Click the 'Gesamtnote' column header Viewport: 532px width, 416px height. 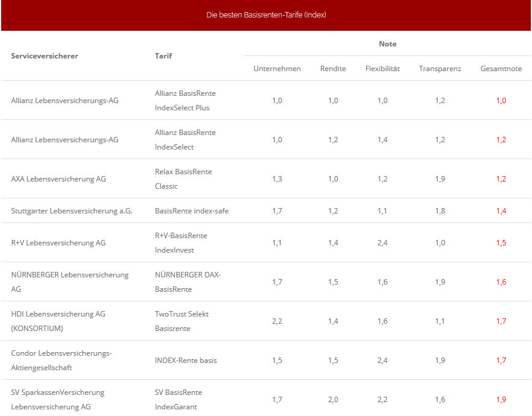point(501,69)
